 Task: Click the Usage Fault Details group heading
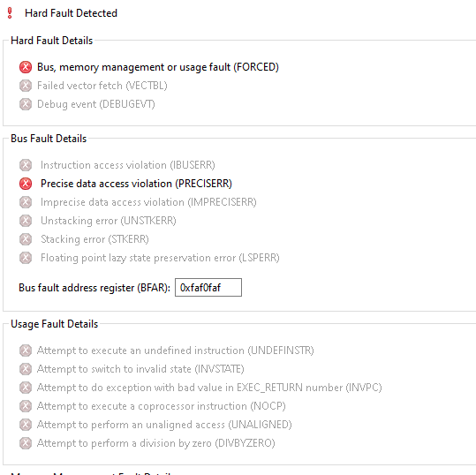(x=55, y=324)
